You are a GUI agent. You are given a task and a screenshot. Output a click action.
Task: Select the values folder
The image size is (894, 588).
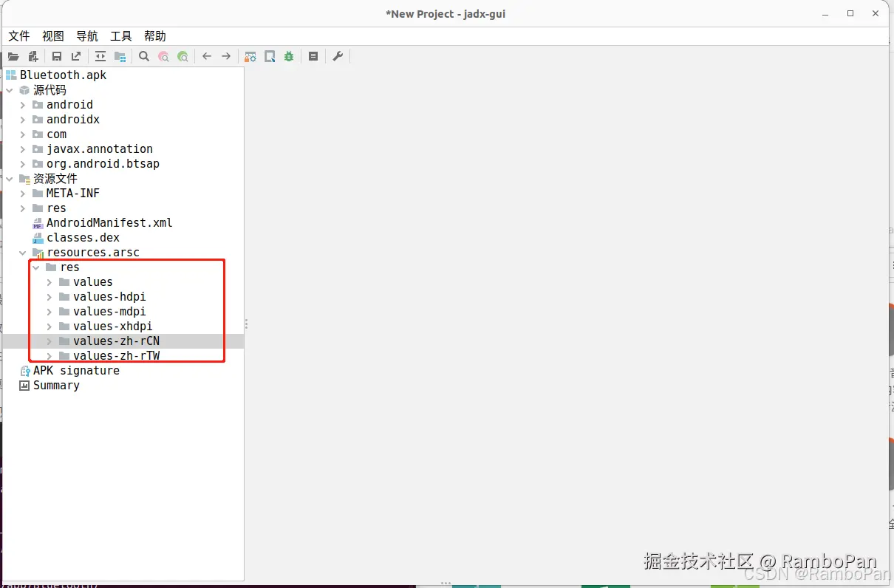pyautogui.click(x=93, y=282)
